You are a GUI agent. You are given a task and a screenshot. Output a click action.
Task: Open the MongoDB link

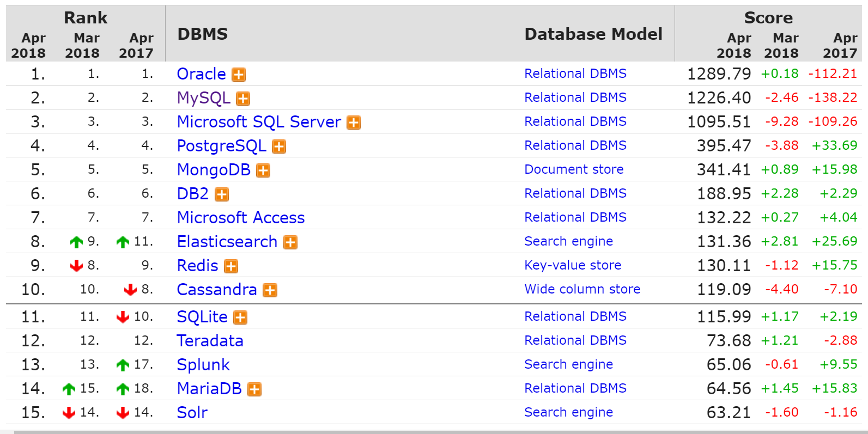click(214, 170)
